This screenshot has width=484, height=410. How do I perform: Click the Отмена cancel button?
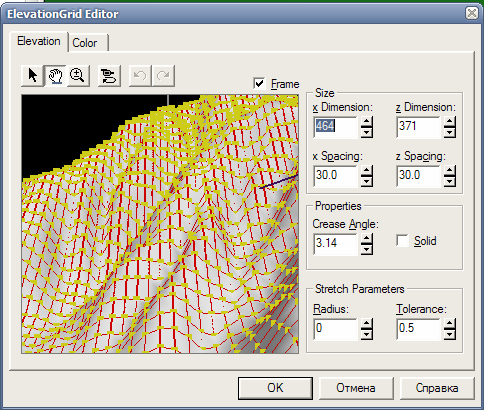(x=356, y=388)
